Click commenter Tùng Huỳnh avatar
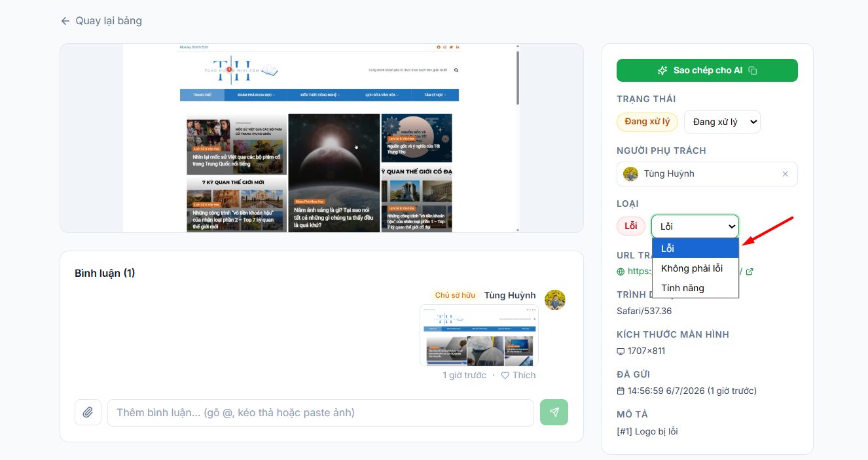This screenshot has height=460, width=868. coord(554,300)
